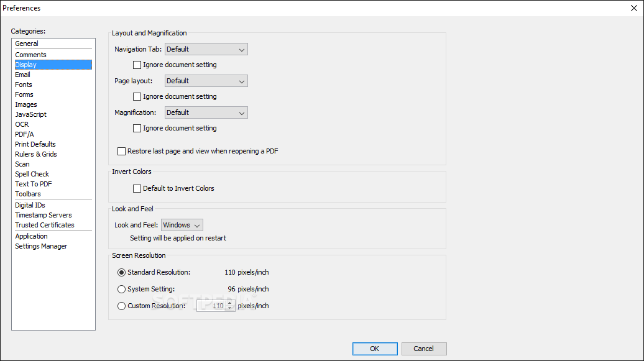Select Custom Resolution radio button

point(121,306)
